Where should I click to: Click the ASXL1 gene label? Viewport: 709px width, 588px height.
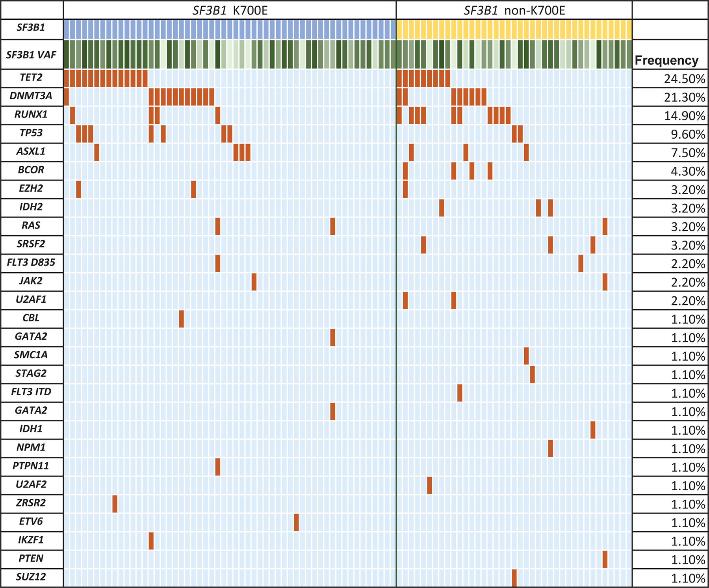(x=31, y=151)
